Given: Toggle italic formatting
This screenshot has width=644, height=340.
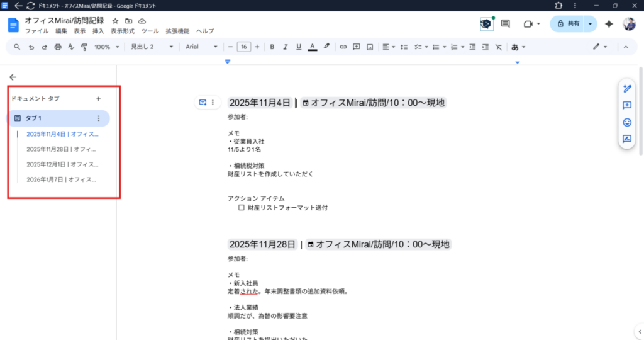Looking at the screenshot, I should (285, 47).
